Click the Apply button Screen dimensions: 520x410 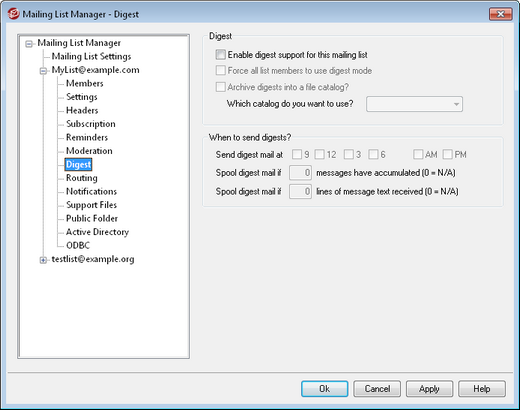pyautogui.click(x=429, y=389)
